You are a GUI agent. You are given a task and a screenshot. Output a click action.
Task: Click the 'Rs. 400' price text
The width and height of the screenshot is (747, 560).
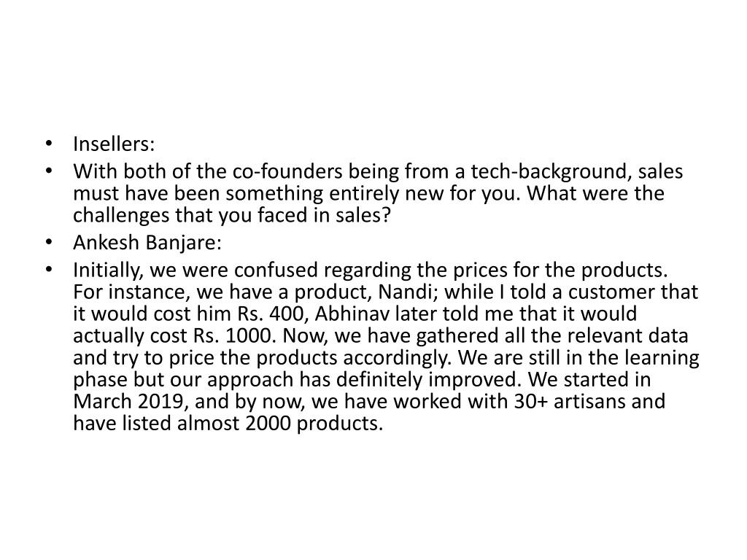269,314
